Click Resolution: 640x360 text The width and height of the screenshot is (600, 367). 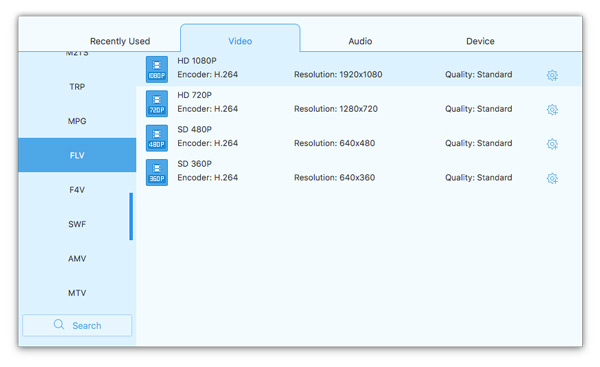(x=334, y=178)
